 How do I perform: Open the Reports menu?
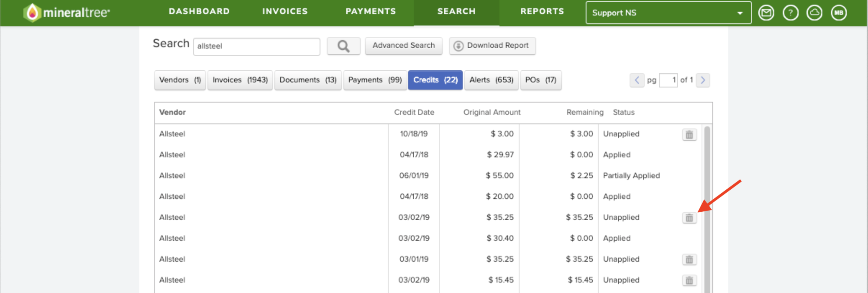(x=542, y=12)
